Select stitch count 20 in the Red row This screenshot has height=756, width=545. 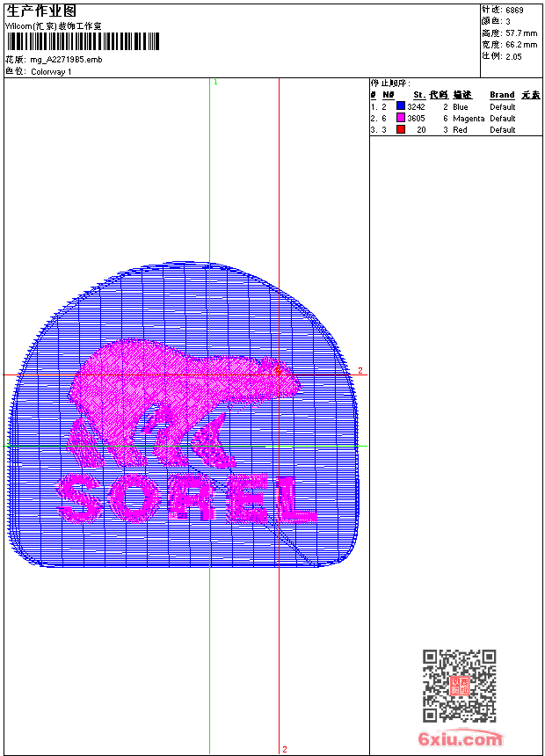pos(422,130)
